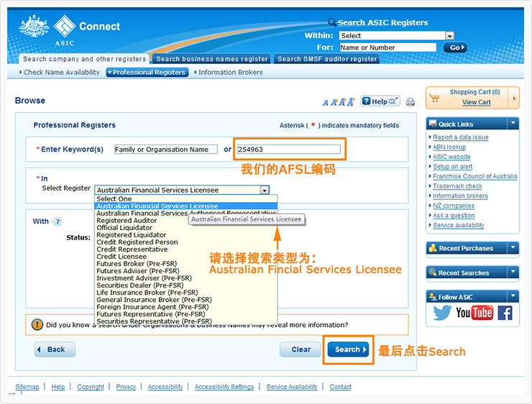Open ASIC Facebook icon
This screenshot has width=532, height=404.
tap(505, 313)
